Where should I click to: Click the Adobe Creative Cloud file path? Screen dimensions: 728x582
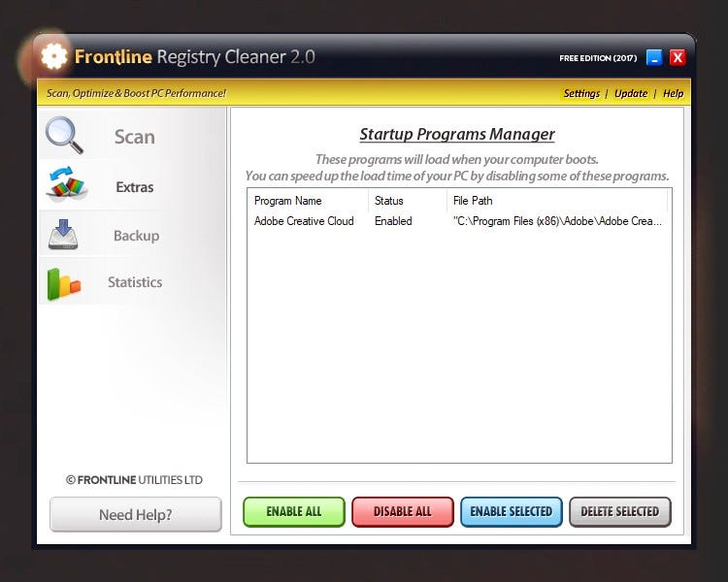tap(557, 221)
